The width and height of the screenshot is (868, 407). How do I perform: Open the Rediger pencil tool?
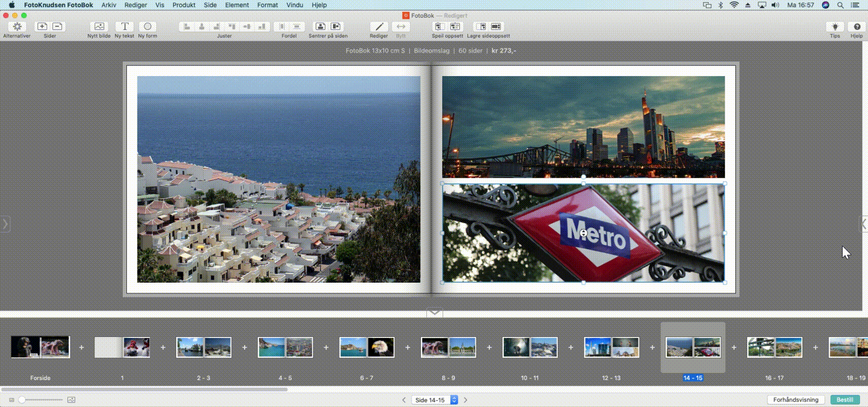(379, 26)
